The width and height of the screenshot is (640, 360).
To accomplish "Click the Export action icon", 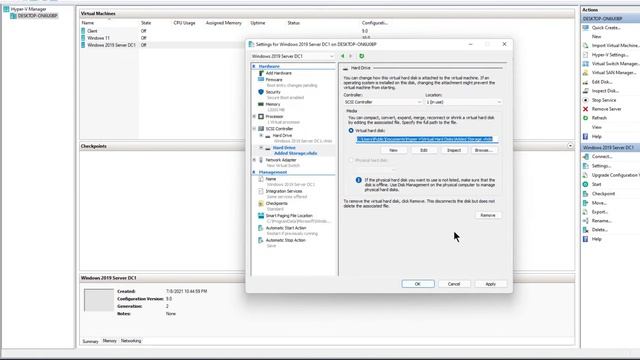I will [x=586, y=212].
